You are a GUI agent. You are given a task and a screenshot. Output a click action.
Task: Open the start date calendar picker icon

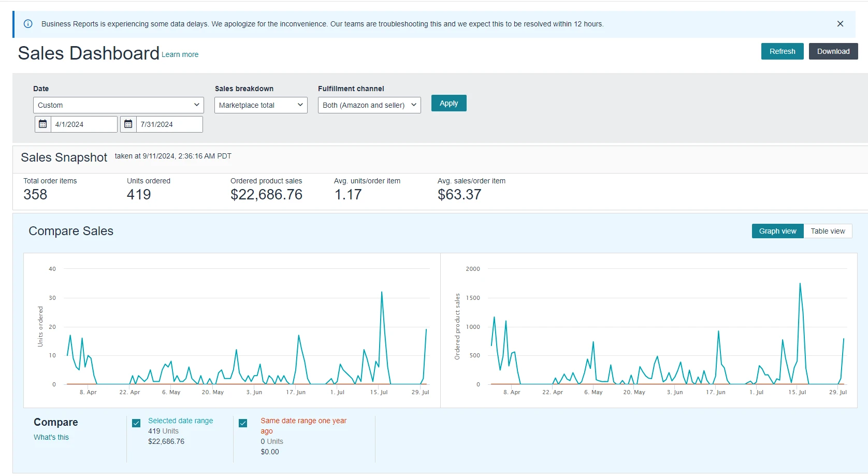(43, 124)
